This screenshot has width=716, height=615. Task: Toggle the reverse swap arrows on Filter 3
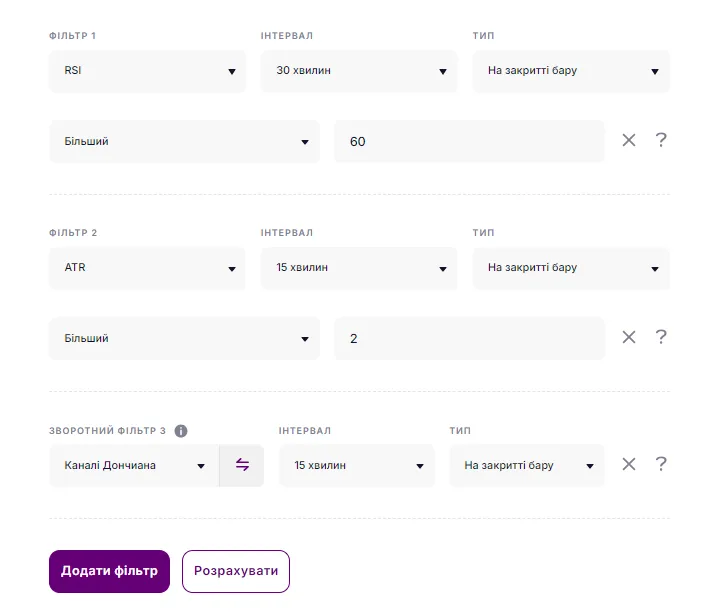point(242,465)
